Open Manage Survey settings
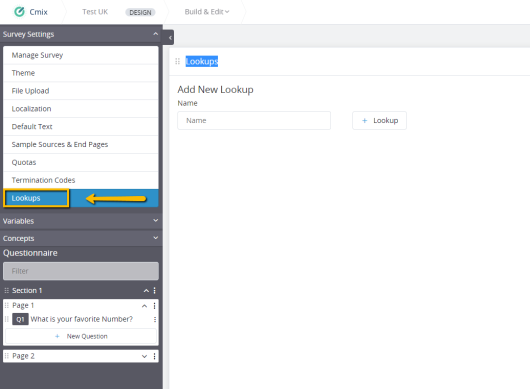The height and width of the screenshot is (389, 530). [x=81, y=55]
